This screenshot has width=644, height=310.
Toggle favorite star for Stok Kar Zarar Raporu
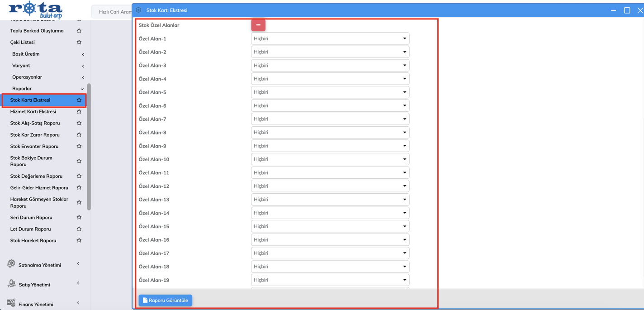79,135
